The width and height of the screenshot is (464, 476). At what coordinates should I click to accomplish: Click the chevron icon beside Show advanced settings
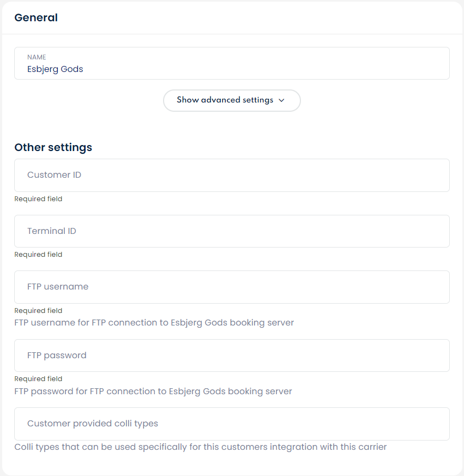[281, 100]
